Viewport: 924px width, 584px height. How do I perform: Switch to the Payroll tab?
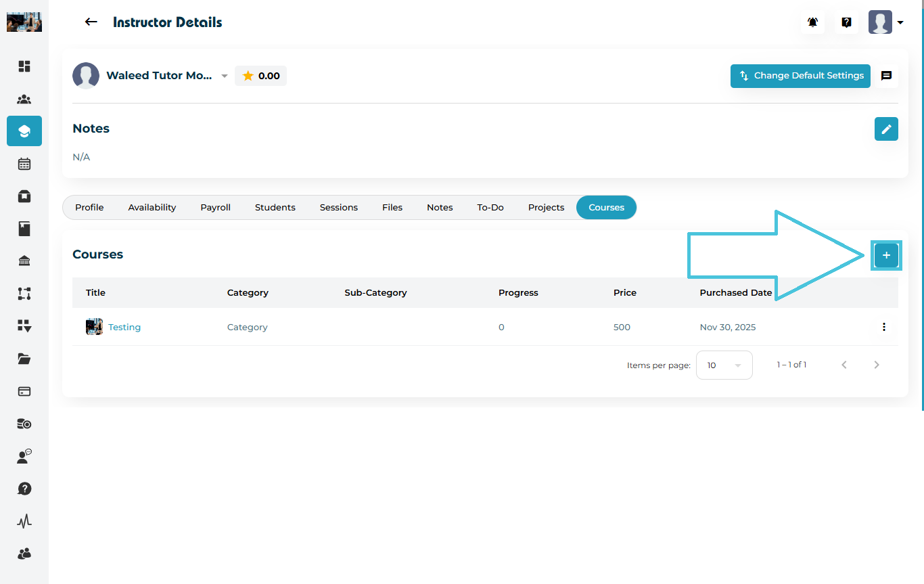[x=215, y=207]
